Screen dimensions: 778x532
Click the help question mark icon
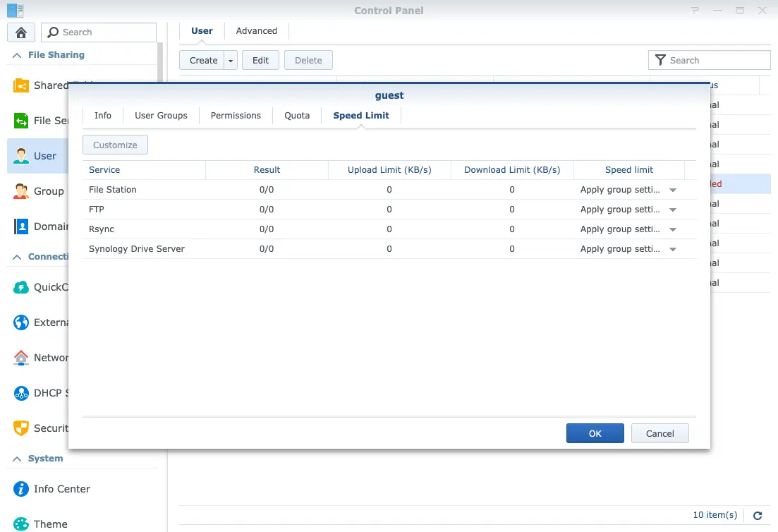click(695, 11)
